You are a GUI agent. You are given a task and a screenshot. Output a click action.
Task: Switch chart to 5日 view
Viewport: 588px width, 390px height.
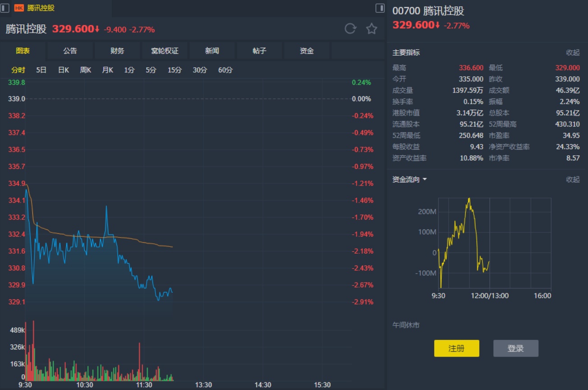pos(41,70)
